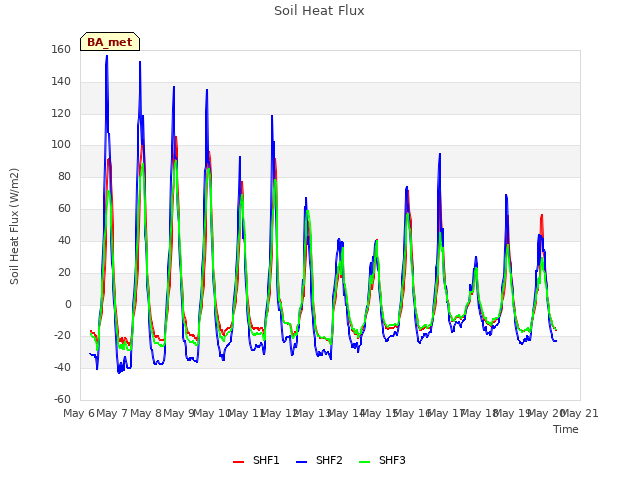
Task: Click the 0 y-axis tick label
Action: pos(68,304)
